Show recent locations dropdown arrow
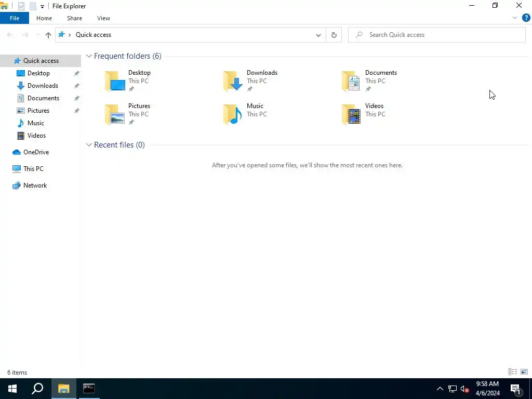This screenshot has width=532, height=399. coord(37,35)
